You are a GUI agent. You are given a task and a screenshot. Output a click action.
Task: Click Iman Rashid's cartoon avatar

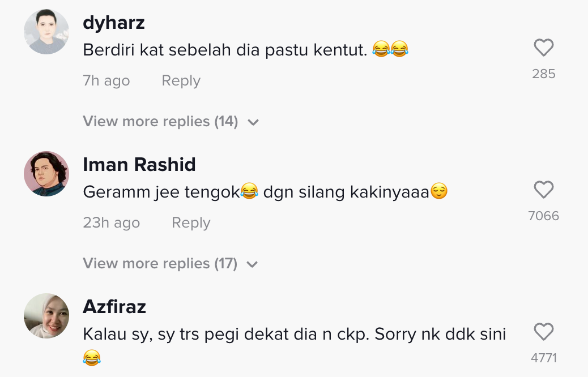46,174
